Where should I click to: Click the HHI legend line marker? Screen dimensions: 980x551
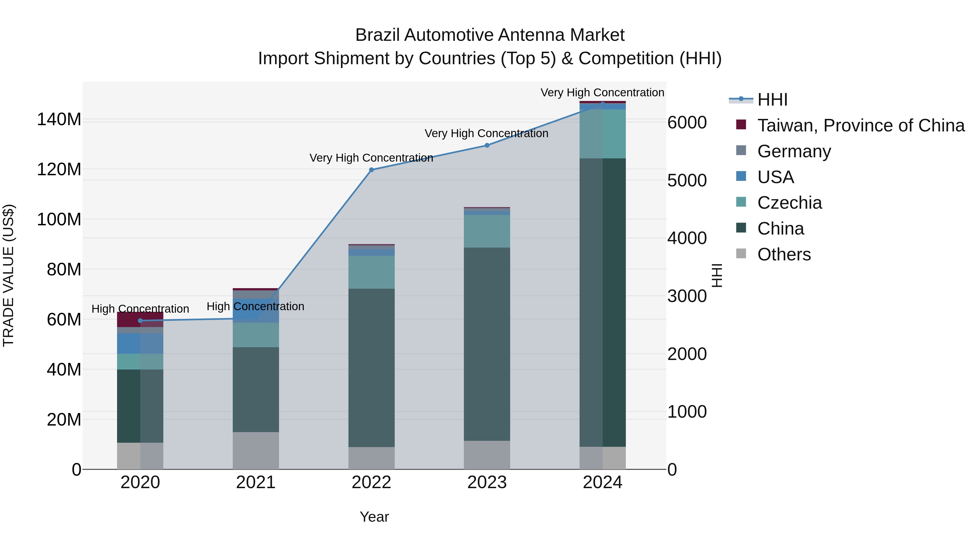[x=741, y=99]
